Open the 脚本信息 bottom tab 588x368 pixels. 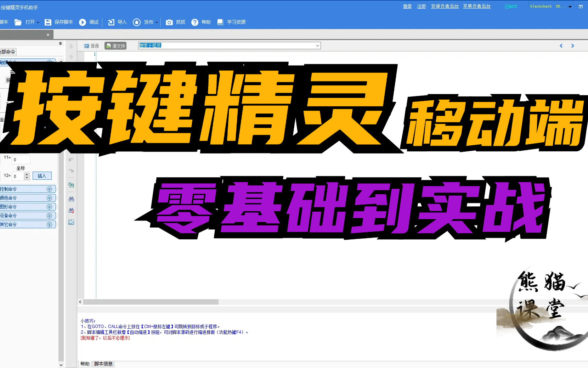(103, 364)
